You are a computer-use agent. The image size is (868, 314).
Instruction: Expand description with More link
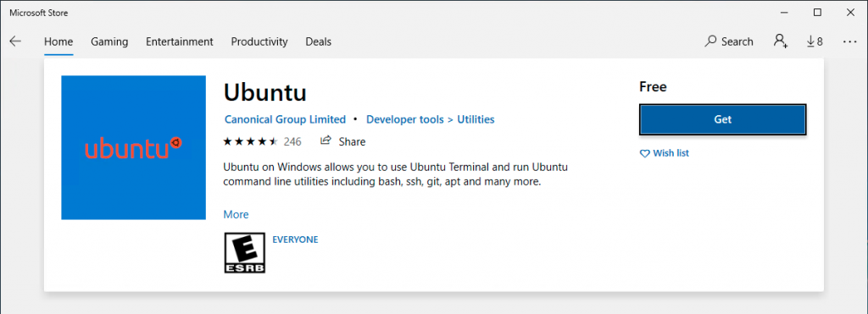[x=236, y=214]
